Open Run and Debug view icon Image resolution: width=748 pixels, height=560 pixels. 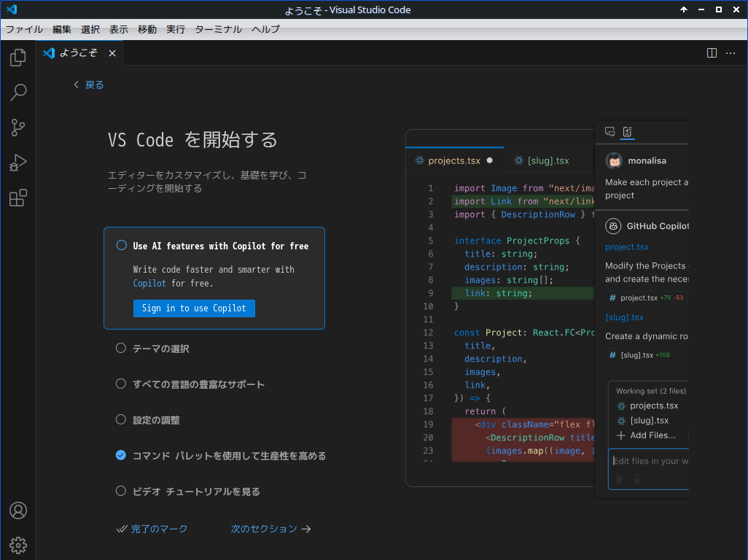coord(18,163)
